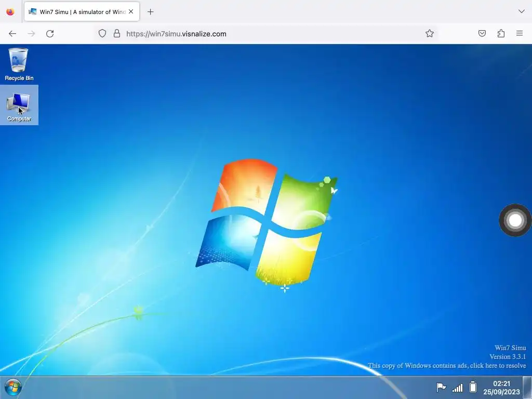Screen dimensions: 532x399
Task: Open the browser extensions puzzle icon
Action: pos(501,34)
